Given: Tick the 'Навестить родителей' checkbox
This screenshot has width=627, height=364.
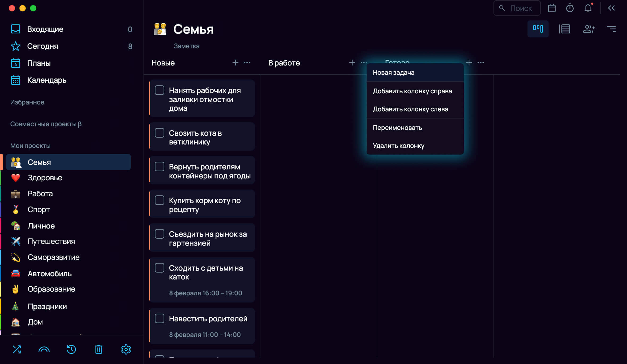Looking at the screenshot, I should point(159,318).
